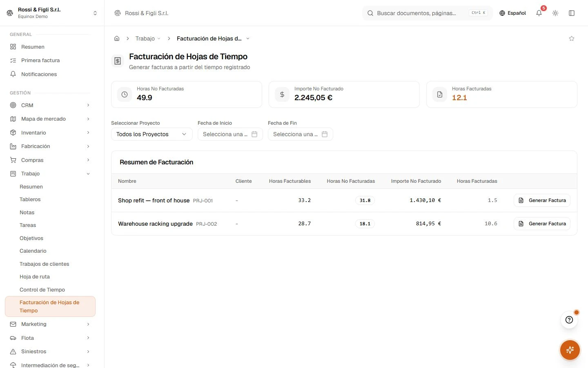This screenshot has height=368, width=588.
Task: Click the 18.1 unbilled hours badge
Action: pos(365,224)
